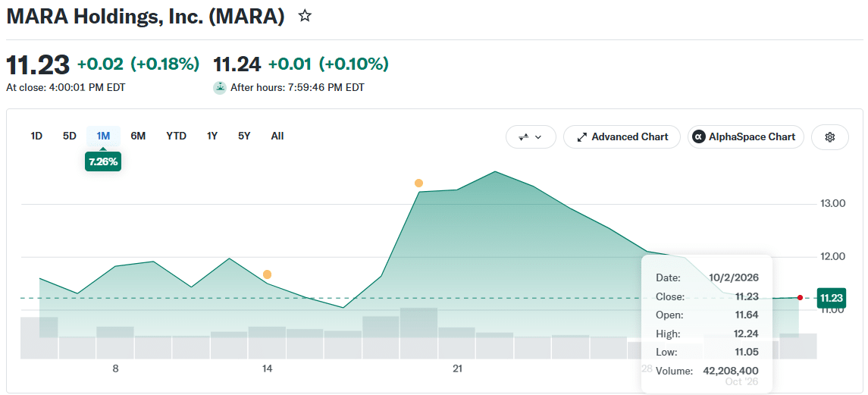Click the 7.26% performance badge
868x395 pixels.
tap(103, 162)
